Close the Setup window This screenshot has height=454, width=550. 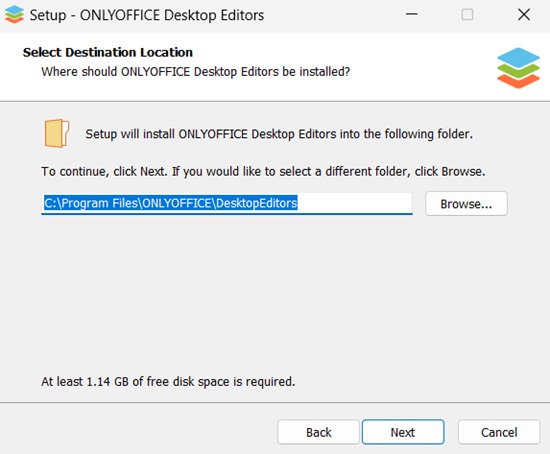(524, 15)
